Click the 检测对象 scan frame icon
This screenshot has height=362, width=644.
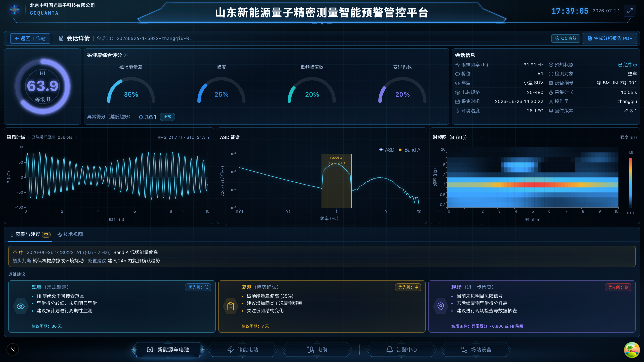click(x=551, y=74)
